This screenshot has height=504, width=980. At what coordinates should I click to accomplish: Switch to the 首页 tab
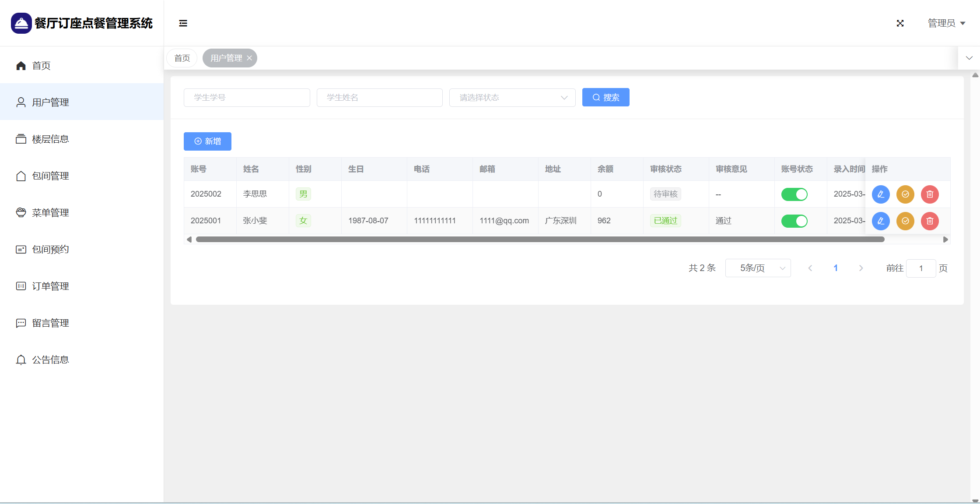[x=182, y=58]
